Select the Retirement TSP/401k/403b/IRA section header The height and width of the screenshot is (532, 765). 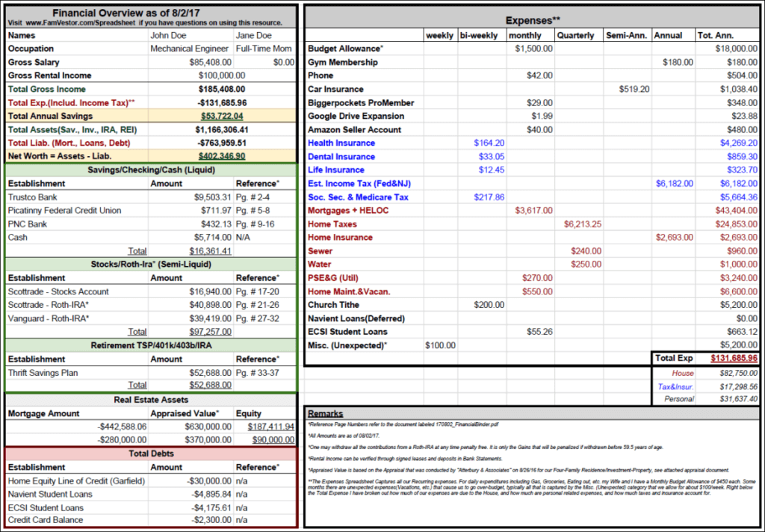(x=151, y=345)
